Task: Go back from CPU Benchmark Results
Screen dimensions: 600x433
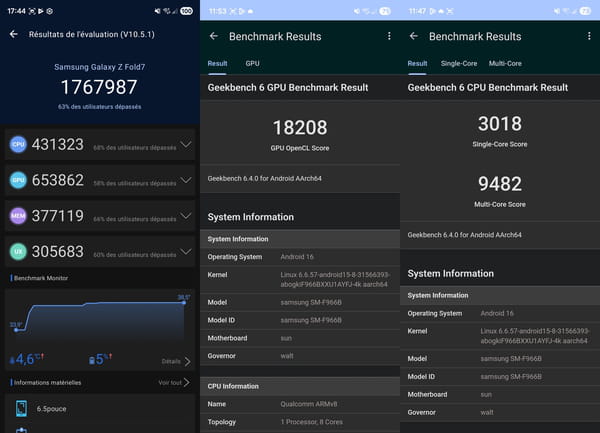Action: pos(413,36)
